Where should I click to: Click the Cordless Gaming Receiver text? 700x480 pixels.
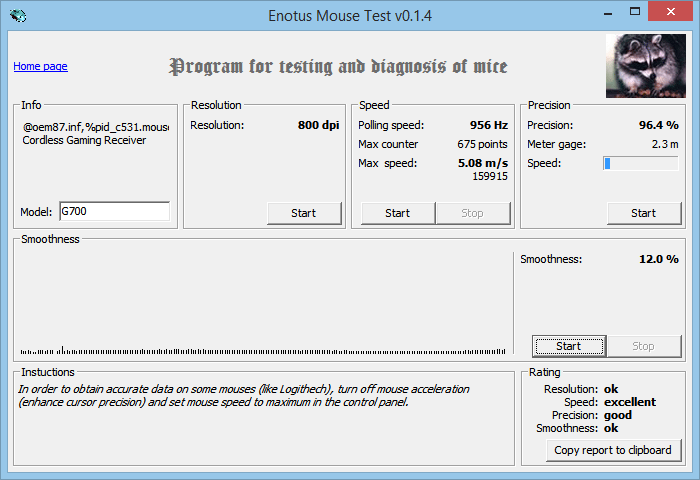84,140
